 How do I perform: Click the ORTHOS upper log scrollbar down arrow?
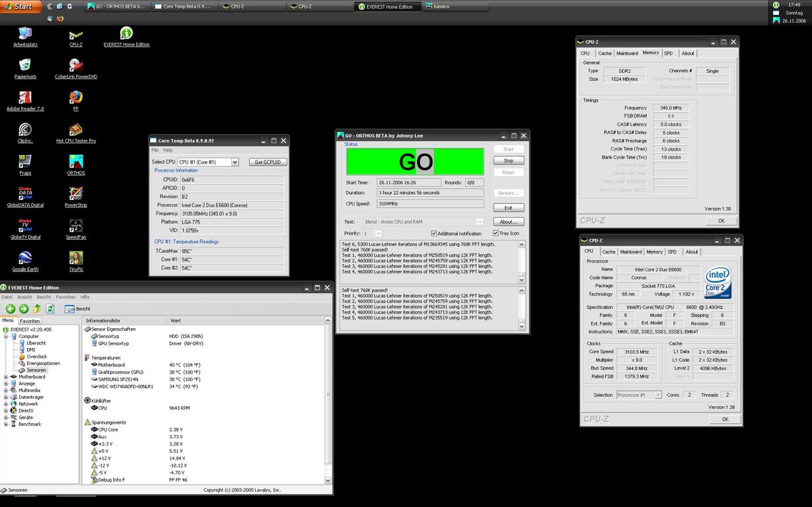(521, 279)
